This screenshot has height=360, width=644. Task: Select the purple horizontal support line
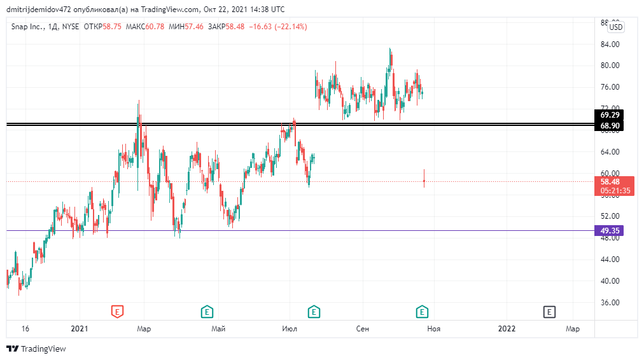(300, 231)
